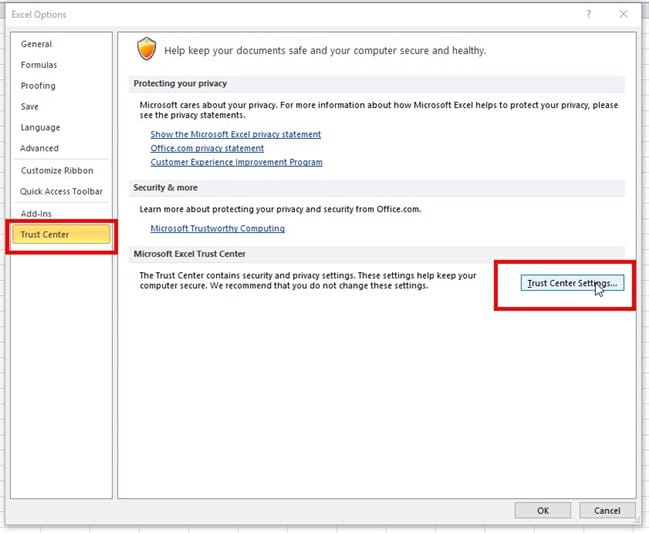Click the 'Help keep your documents safe' text
649x533 pixels.
[x=325, y=50]
